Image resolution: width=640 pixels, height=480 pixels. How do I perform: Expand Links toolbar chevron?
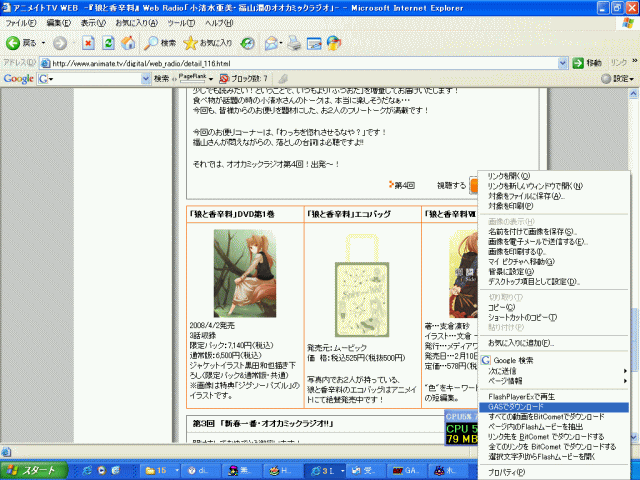pos(635,61)
